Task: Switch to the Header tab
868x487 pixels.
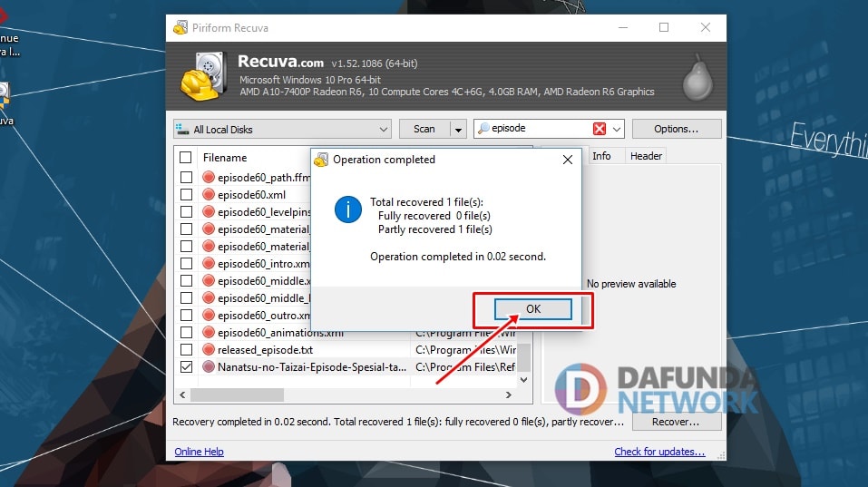Action: [646, 156]
